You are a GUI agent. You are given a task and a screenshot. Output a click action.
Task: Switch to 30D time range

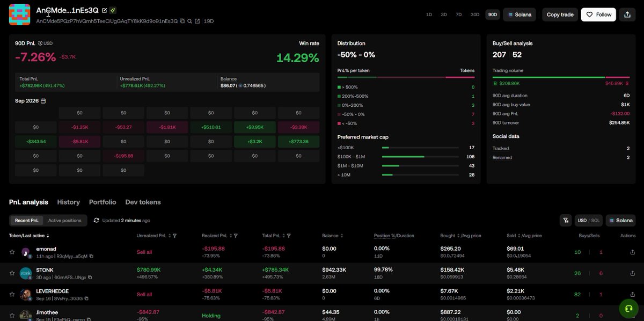point(475,14)
